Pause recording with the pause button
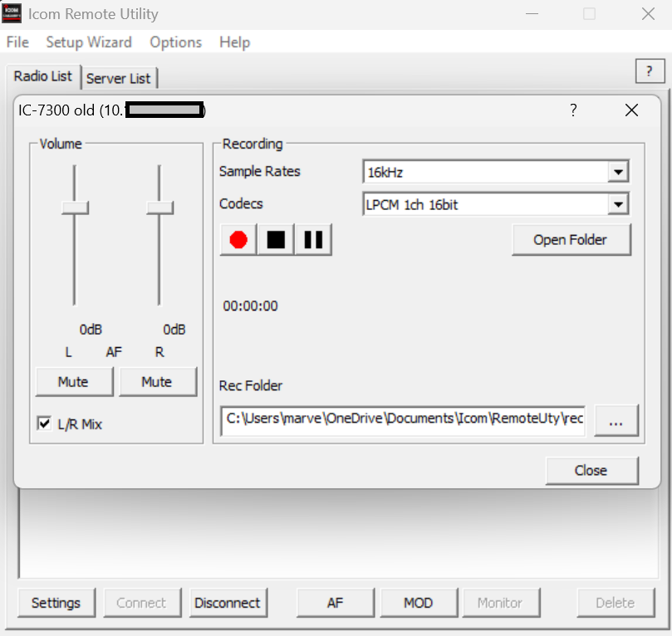Screen dimensions: 672x636 (x=313, y=240)
